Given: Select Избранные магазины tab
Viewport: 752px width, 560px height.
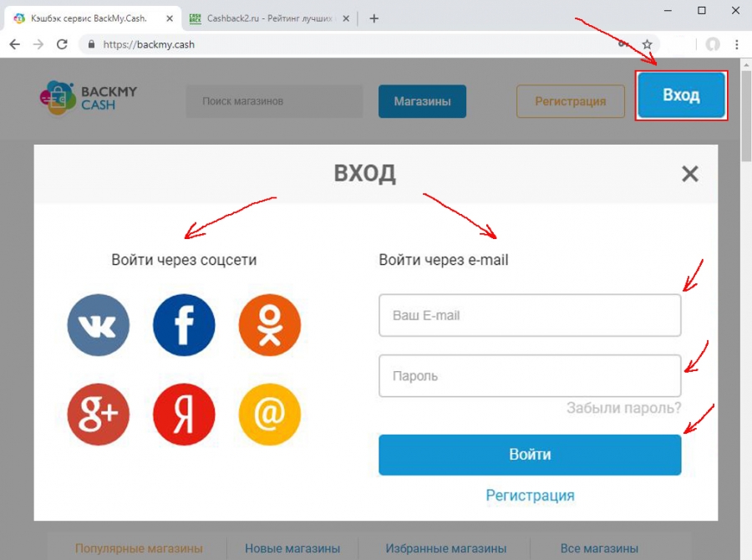Looking at the screenshot, I should [446, 548].
